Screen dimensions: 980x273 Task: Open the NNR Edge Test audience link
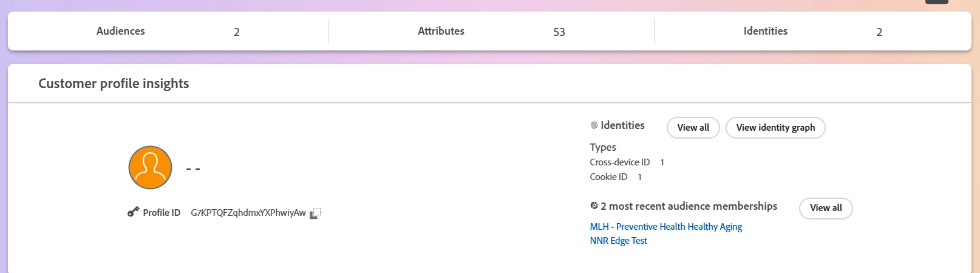[619, 241]
